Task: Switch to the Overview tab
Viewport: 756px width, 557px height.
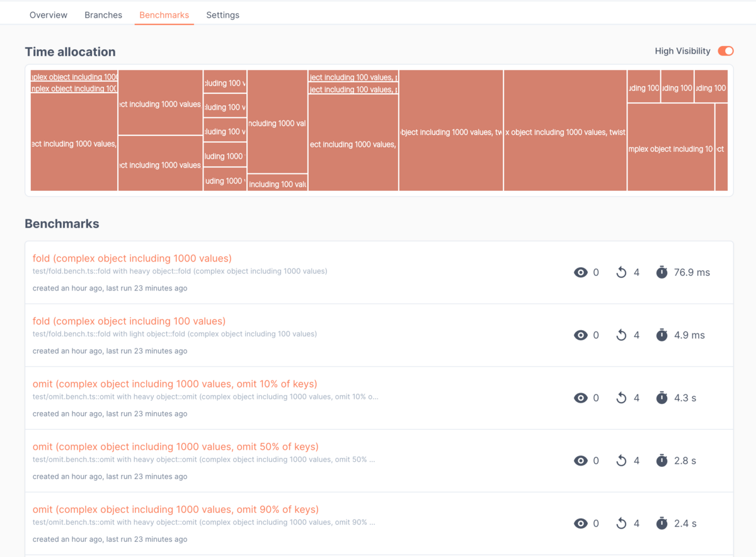Action: click(49, 15)
